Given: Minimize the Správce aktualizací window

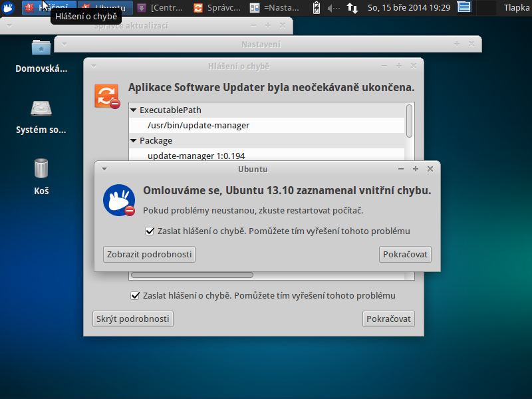Looking at the screenshot, I should (253, 25).
